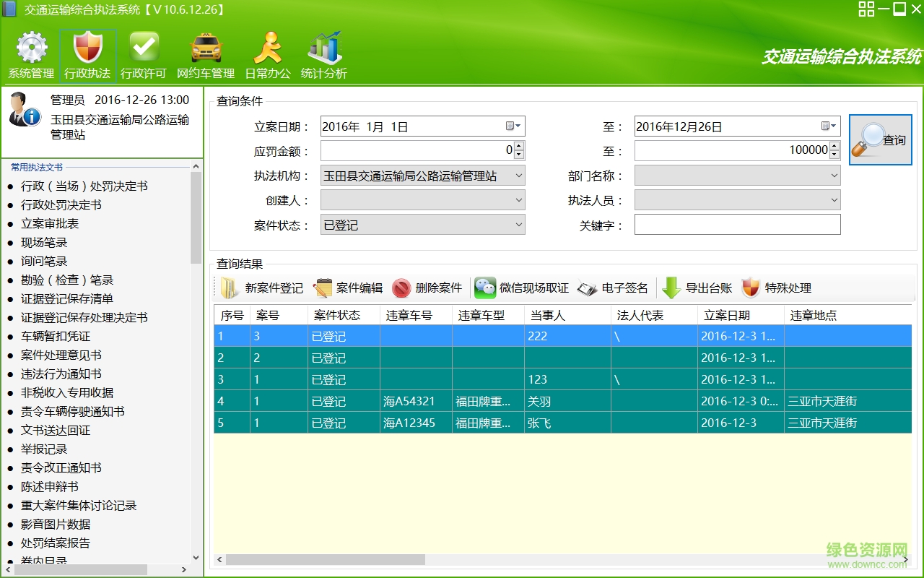Open the 案件状态 combo box

click(518, 225)
